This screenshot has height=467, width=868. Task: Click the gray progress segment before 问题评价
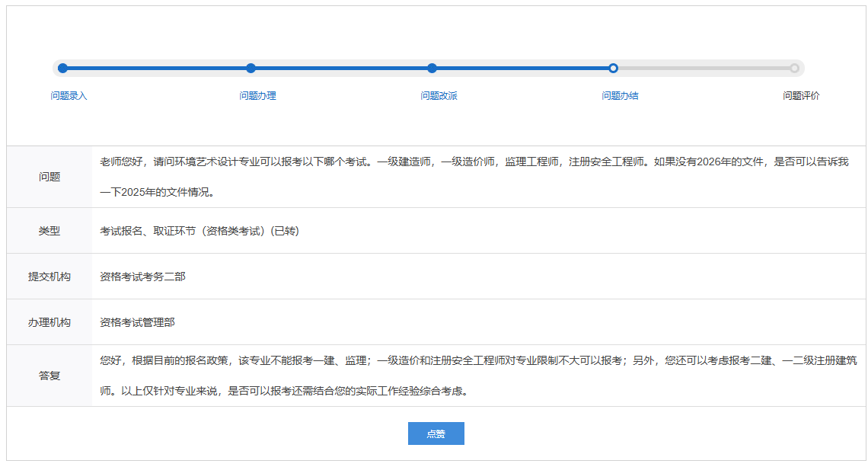[704, 69]
